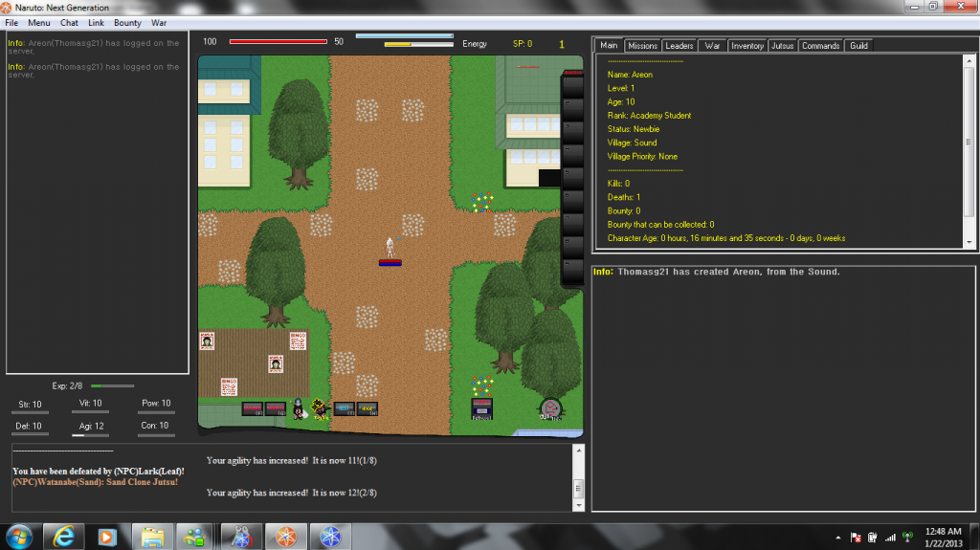Viewport: 980px width, 550px height.
Task: Click the wanted poster with face at the board's top-left
Action: point(207,341)
